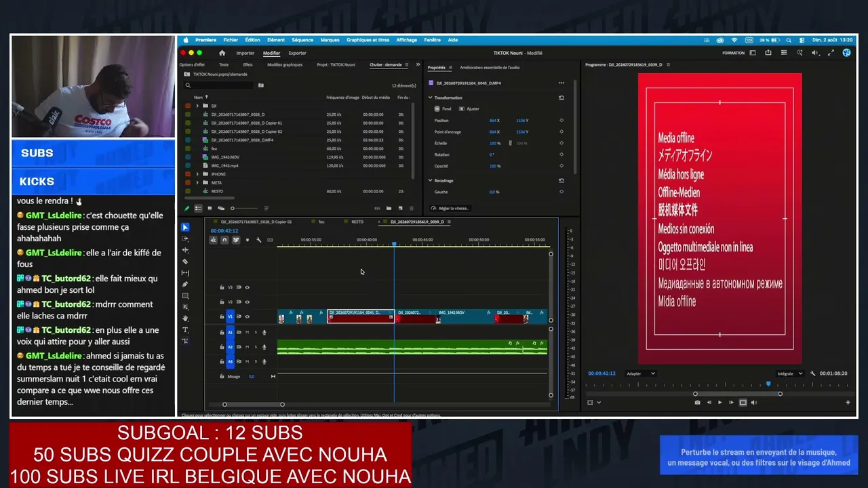Viewport: 868px width, 488px height.
Task: Export frame with camera icon
Action: click(x=697, y=403)
